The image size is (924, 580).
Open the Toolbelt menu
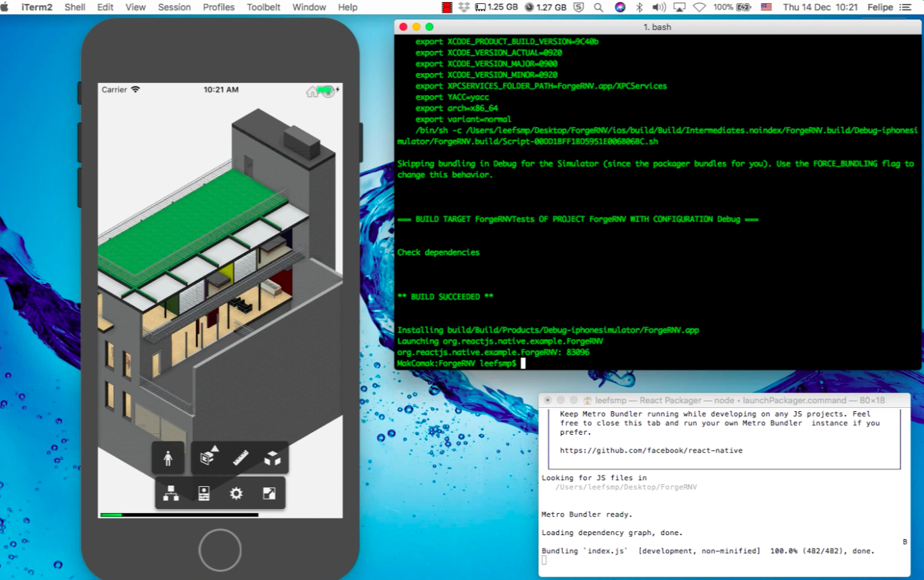[264, 7]
